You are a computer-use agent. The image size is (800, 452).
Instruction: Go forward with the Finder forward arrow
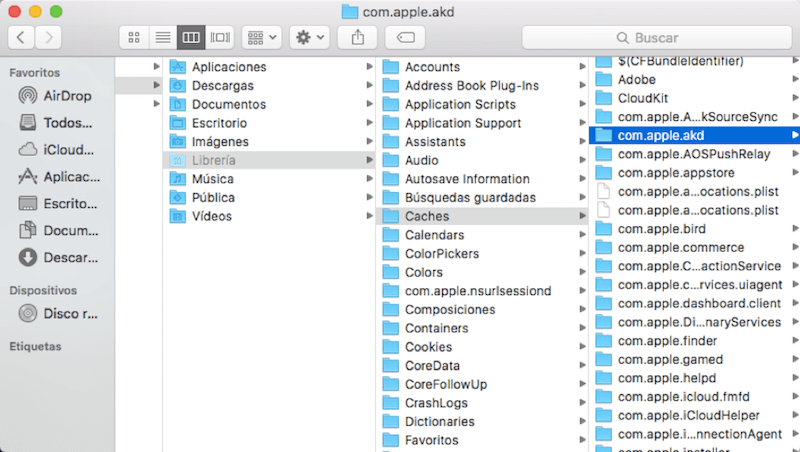48,37
